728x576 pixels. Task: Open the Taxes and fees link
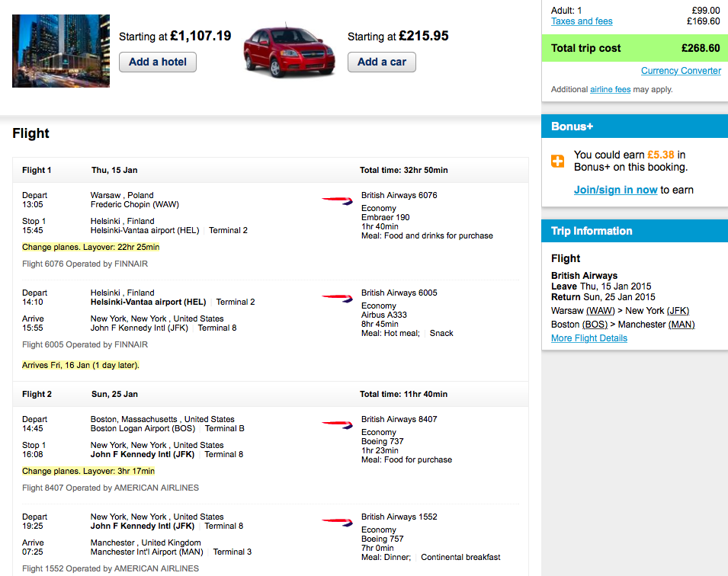pos(582,21)
